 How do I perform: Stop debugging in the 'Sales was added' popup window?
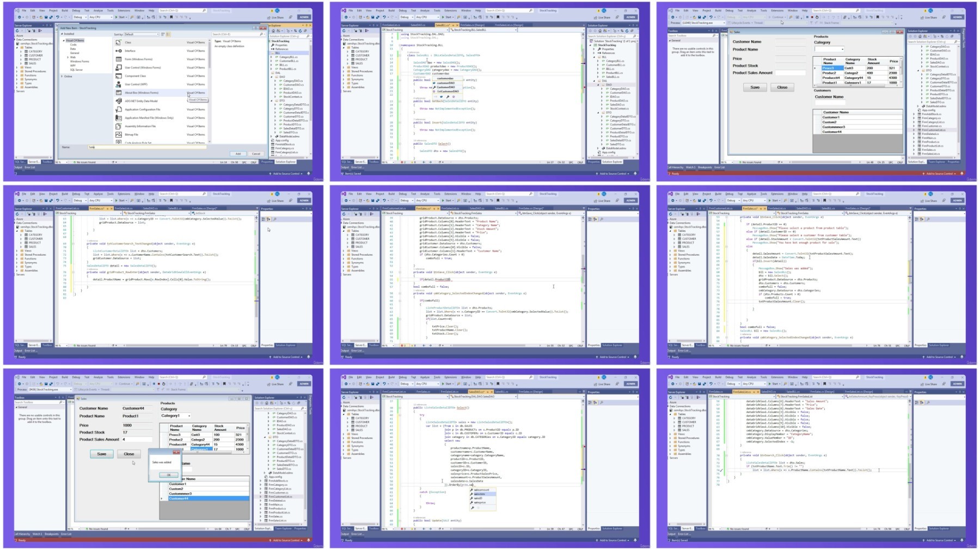[x=158, y=384]
